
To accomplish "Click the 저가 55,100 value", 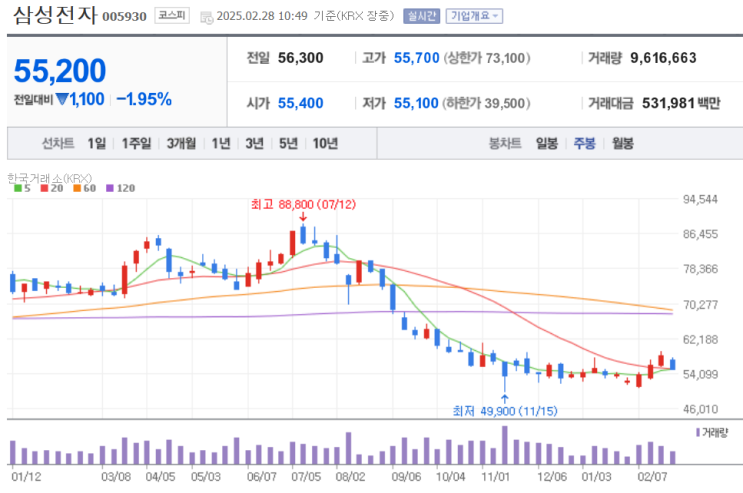I will coord(416,103).
